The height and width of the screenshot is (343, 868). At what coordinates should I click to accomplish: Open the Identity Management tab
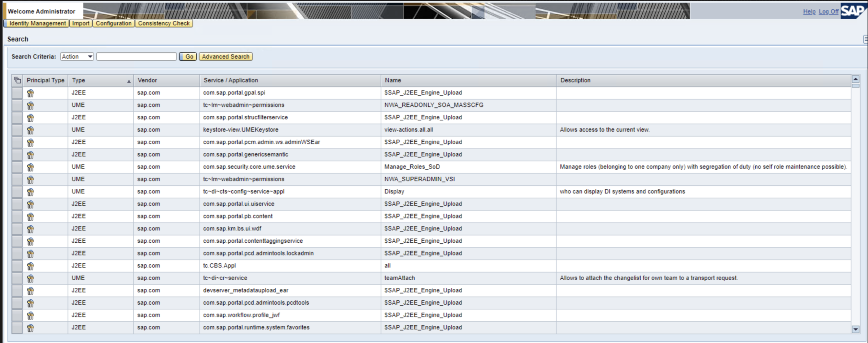[37, 23]
